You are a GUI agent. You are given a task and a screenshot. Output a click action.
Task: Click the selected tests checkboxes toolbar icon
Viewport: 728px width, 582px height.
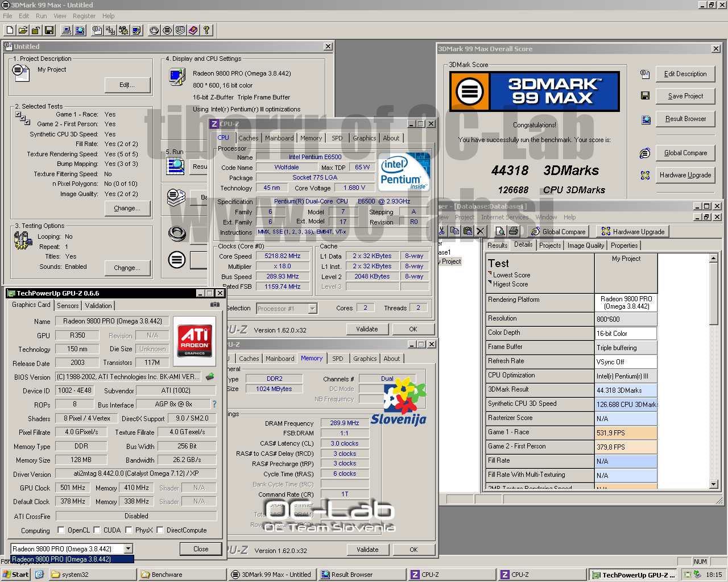tap(110, 30)
